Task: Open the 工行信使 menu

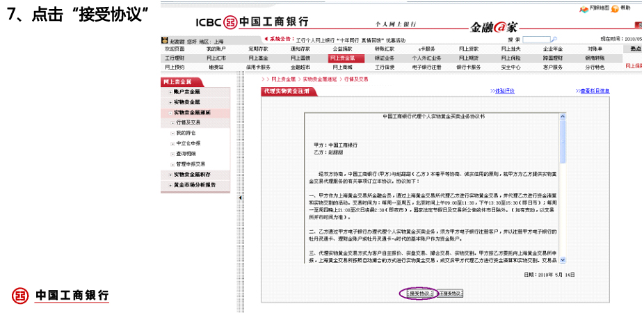Action: pyautogui.click(x=384, y=67)
